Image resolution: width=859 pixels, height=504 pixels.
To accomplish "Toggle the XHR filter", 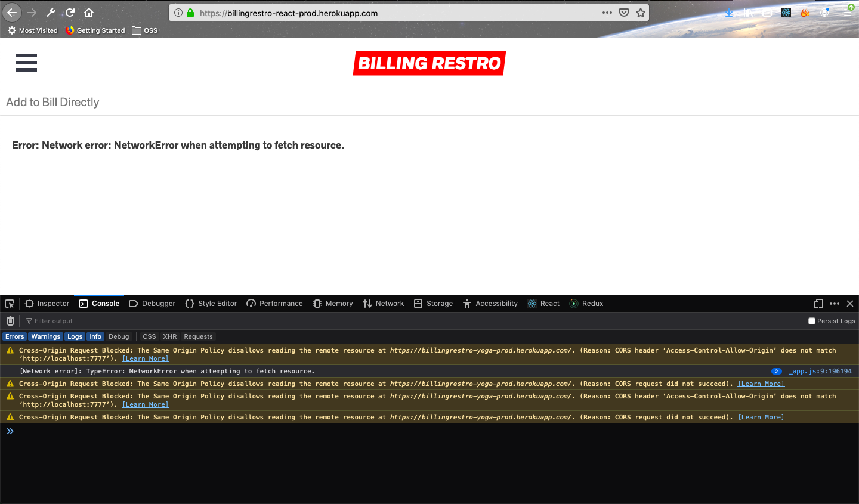I will [x=170, y=336].
